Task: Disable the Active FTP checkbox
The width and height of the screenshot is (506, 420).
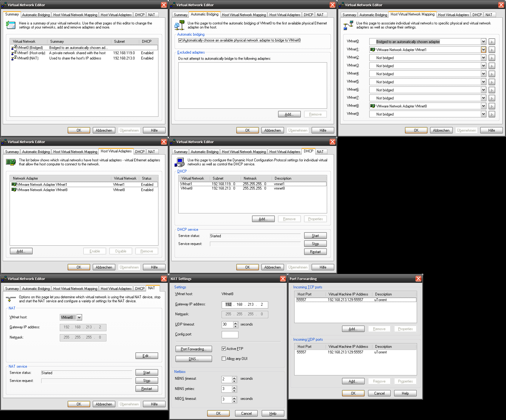Action: 224,349
